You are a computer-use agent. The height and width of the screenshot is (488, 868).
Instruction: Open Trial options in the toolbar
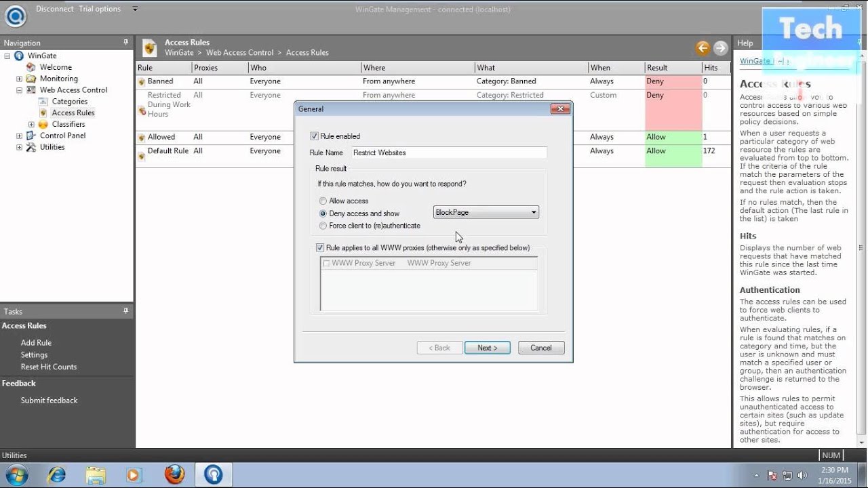coord(100,9)
